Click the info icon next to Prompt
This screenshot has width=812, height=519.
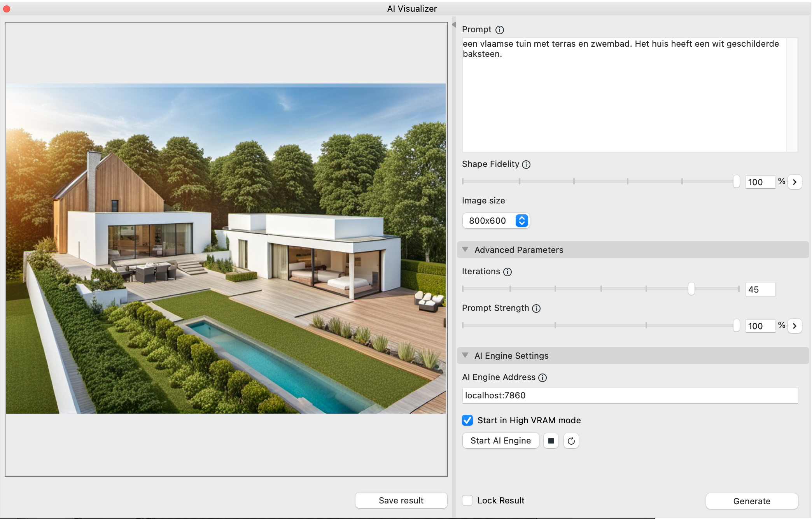point(500,30)
